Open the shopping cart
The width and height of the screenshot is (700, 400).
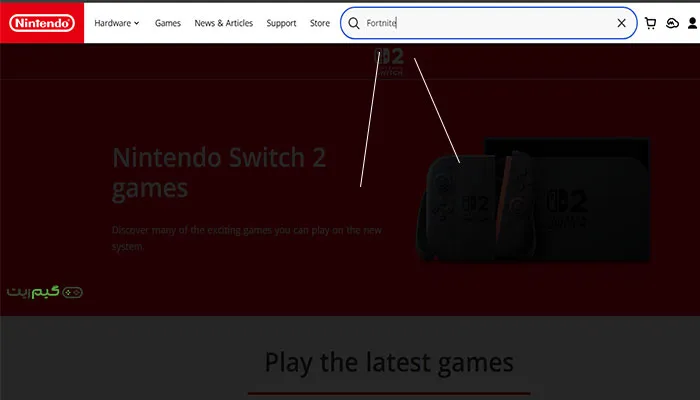650,23
